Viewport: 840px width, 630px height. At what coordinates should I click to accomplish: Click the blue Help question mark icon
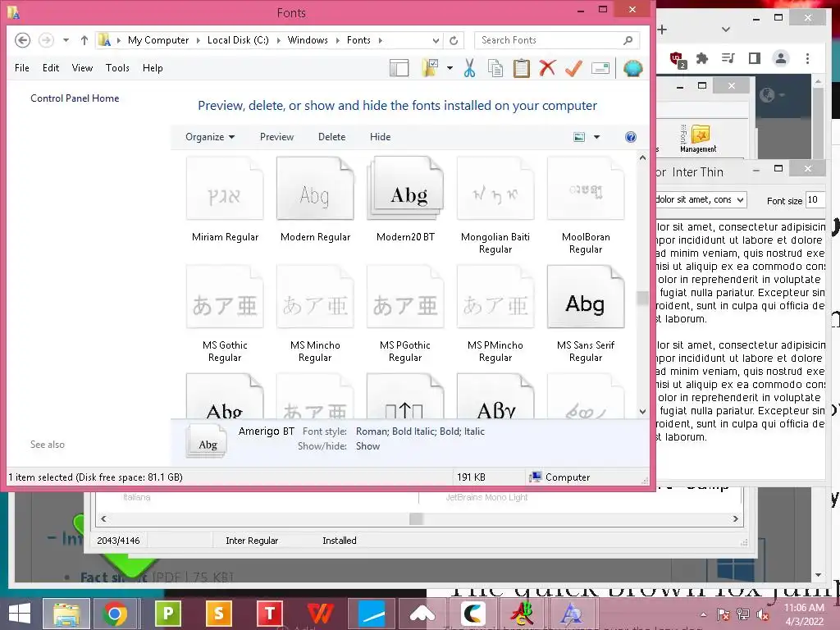(x=631, y=137)
